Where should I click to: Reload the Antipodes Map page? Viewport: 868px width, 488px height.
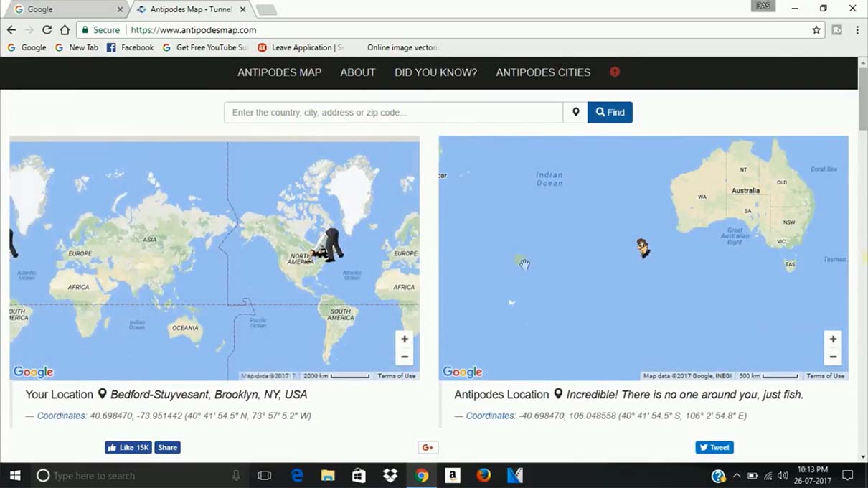[x=47, y=30]
